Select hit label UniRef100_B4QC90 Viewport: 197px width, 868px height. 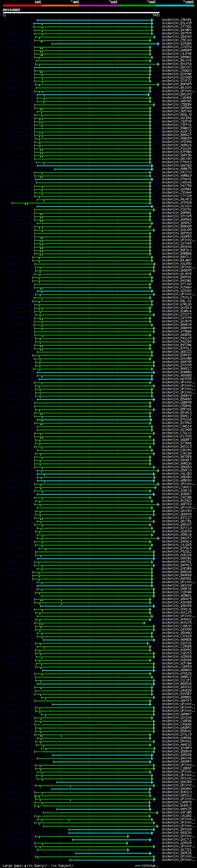(x=177, y=833)
